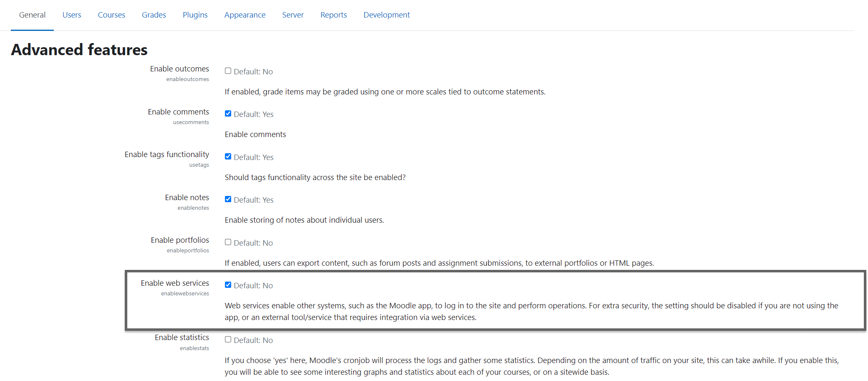Click the "Enable statistics" setting label
This screenshot has height=381, width=868.
182,338
